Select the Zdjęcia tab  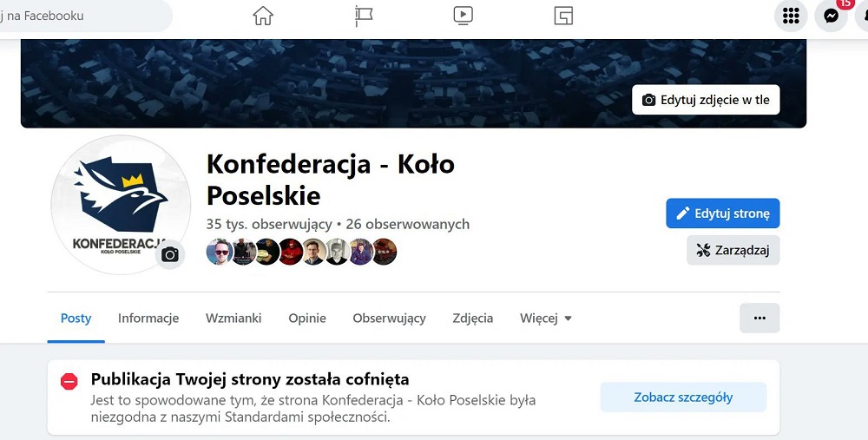point(473,319)
